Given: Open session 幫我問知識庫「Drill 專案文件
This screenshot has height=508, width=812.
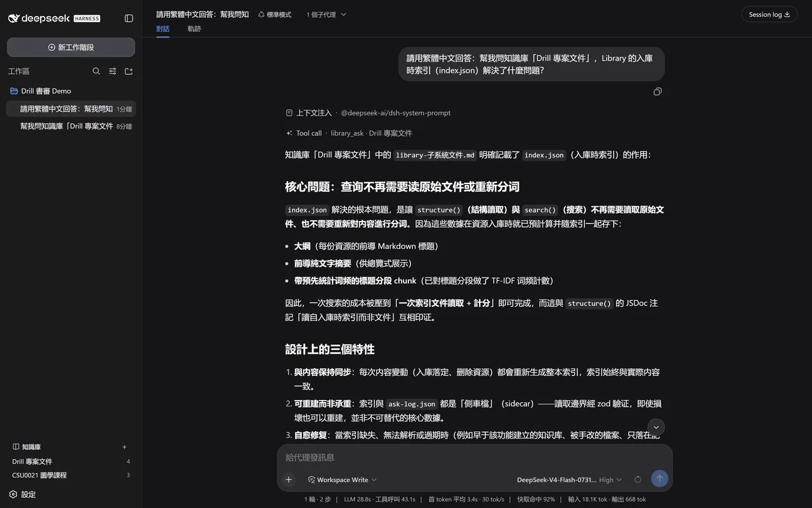Looking at the screenshot, I should coord(71,126).
